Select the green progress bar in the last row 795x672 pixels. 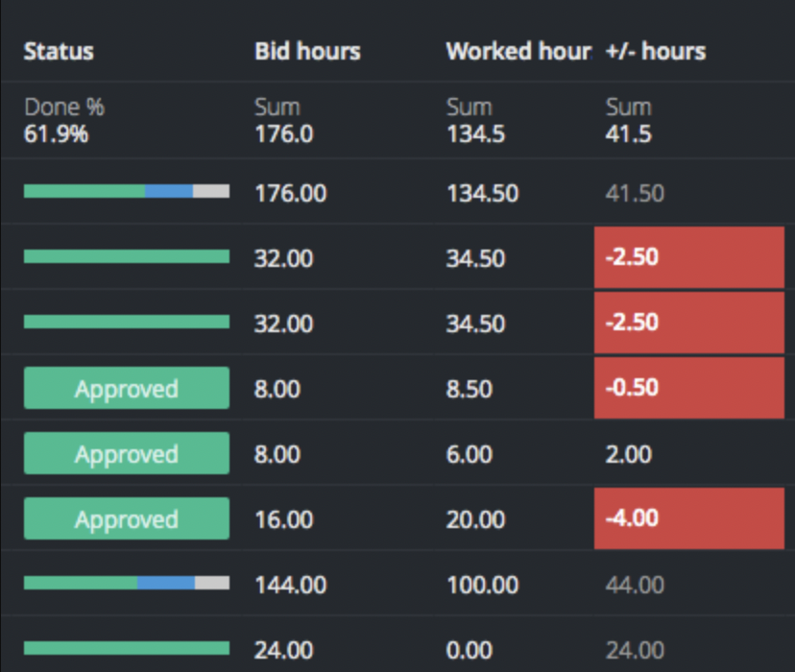tap(127, 648)
